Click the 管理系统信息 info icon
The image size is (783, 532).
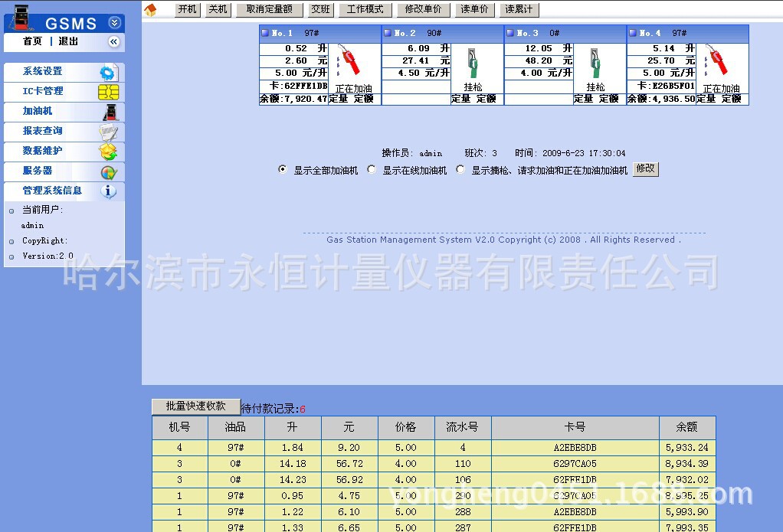[110, 191]
